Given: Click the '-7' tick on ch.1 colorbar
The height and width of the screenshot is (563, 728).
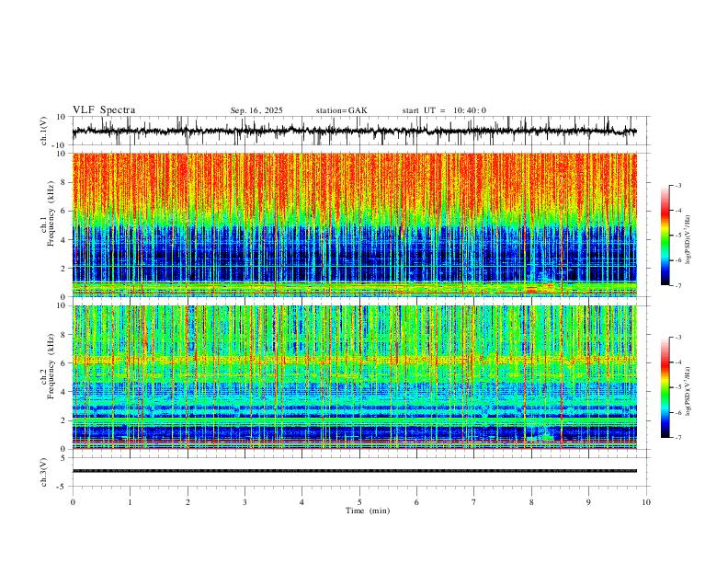Looking at the screenshot, I should pos(677,286).
